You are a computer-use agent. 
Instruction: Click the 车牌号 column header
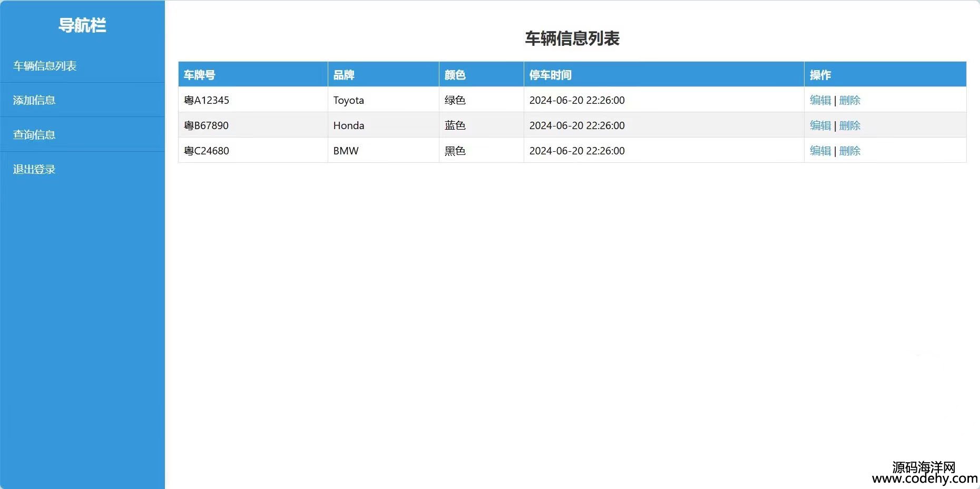pos(199,75)
